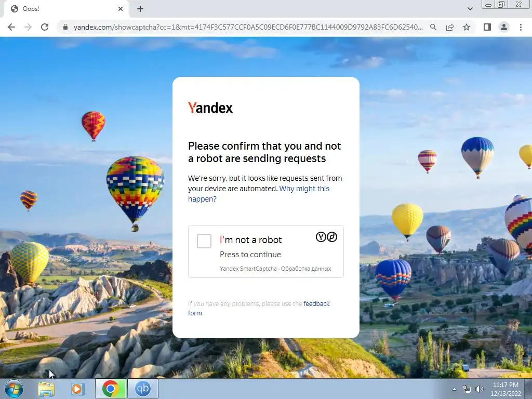Open the Why might this happen? link

[x=259, y=194]
